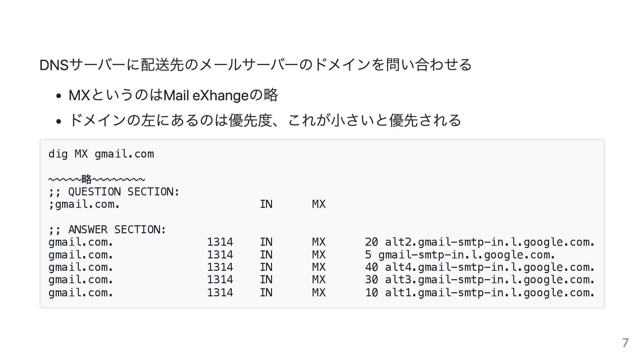Click 'alt2.gmail-smtp-in.l.google.com.' hostname
The image size is (644, 362).
click(x=489, y=242)
